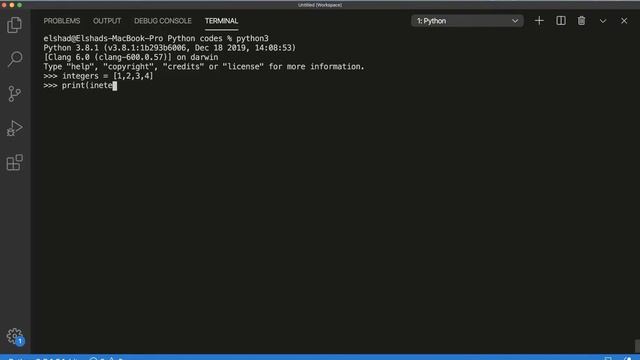Screen dimensions: 640x360
Task: Open the '1: Python' terminal selector dropdown
Action: pos(467,21)
